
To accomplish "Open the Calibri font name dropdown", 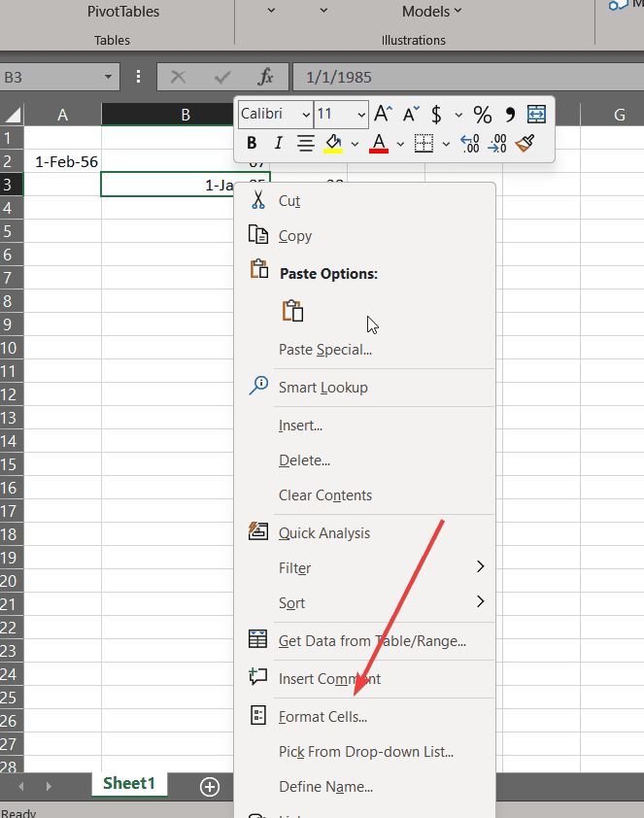I will tap(276, 115).
